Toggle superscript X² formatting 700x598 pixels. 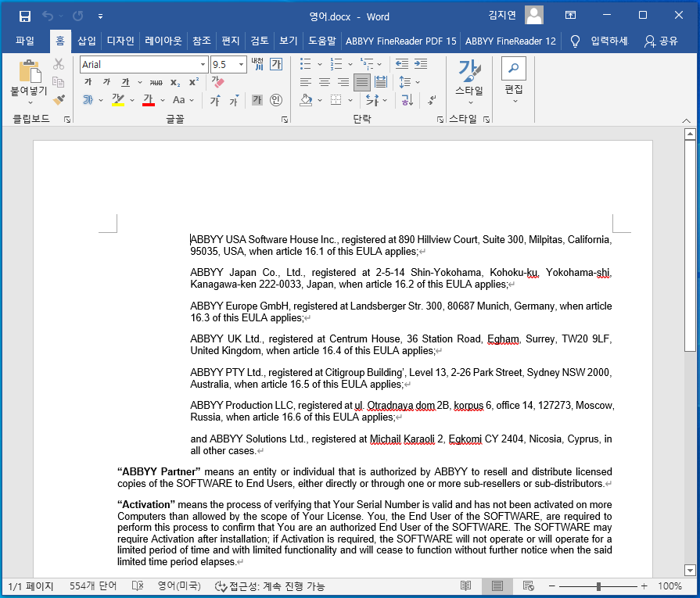click(194, 82)
